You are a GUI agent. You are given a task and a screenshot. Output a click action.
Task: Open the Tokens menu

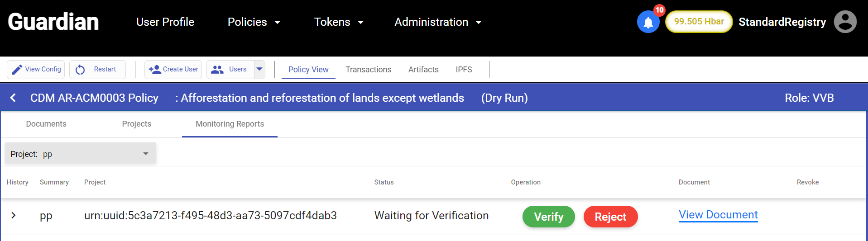(x=339, y=22)
